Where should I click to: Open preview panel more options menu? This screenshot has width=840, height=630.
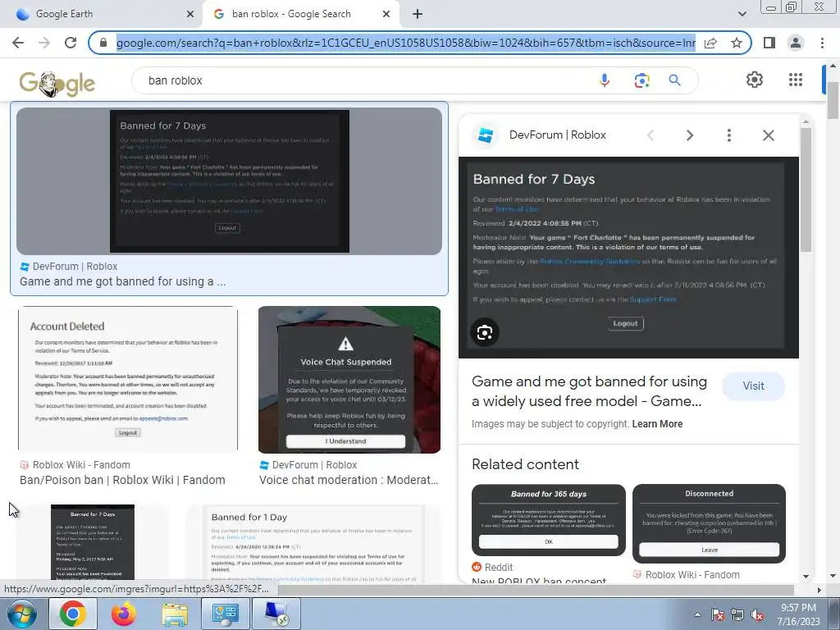point(729,135)
